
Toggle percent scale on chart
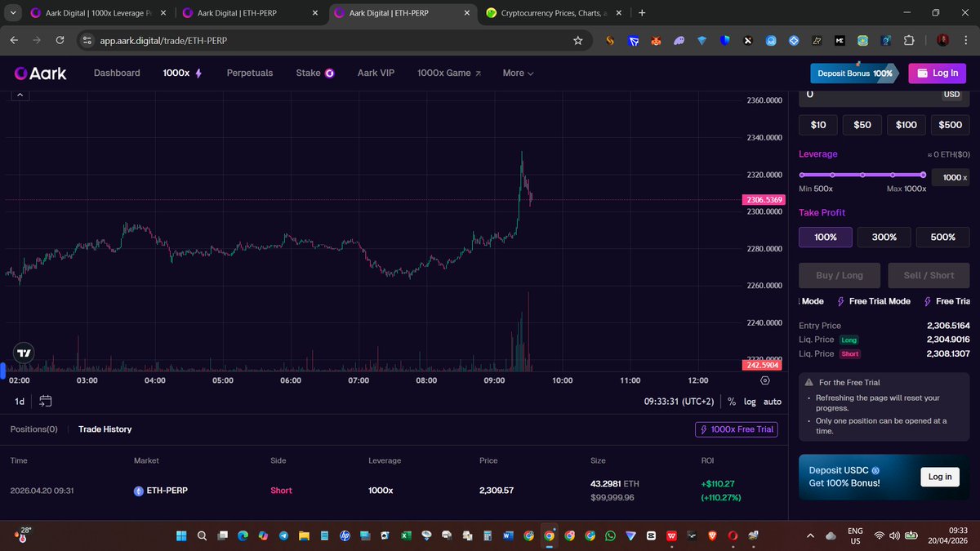tap(732, 402)
